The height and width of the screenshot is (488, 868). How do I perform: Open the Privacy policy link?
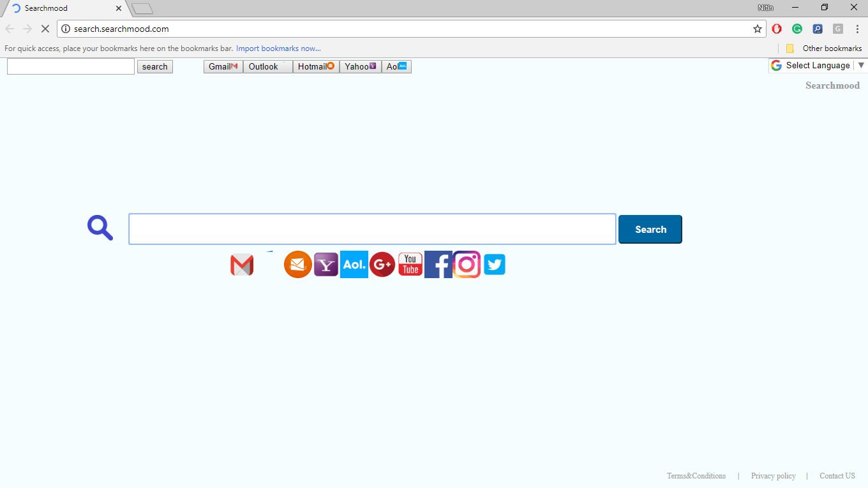pos(773,475)
